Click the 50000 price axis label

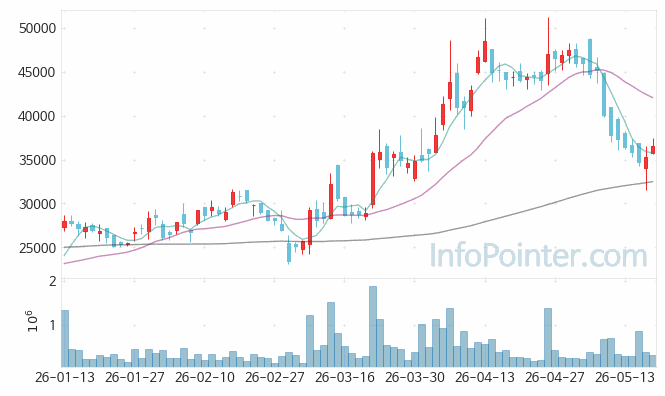tap(37, 28)
